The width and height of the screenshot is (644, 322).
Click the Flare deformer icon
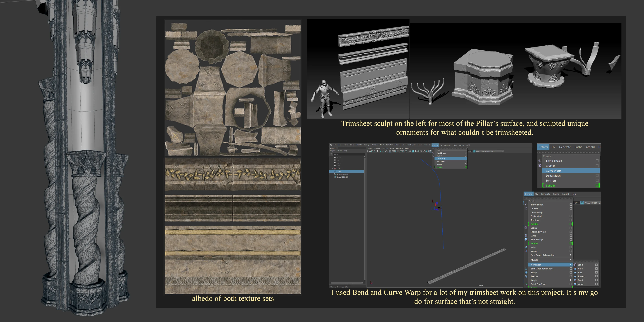575,269
